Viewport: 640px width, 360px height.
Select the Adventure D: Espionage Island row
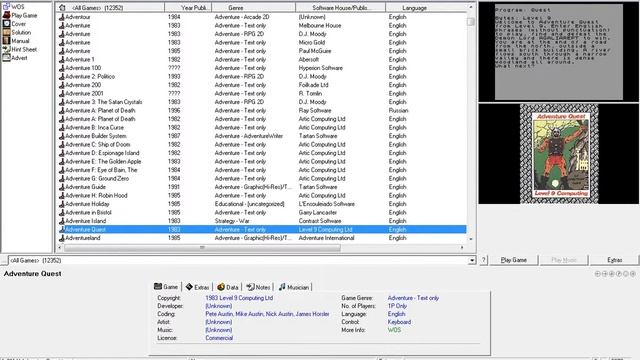[x=262, y=153]
